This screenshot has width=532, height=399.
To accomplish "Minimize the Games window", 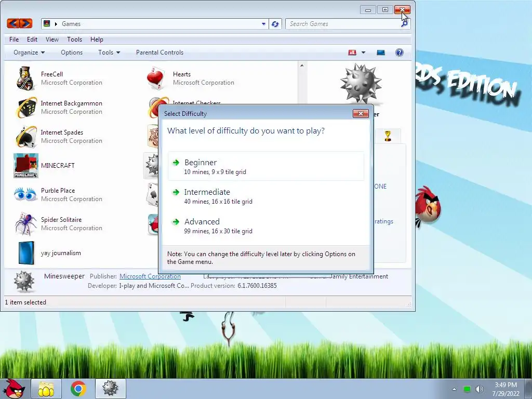I will [368, 10].
